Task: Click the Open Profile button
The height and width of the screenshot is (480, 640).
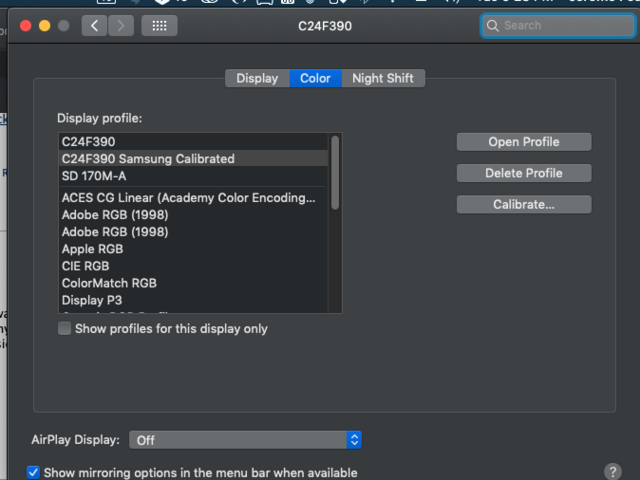Action: 524,142
